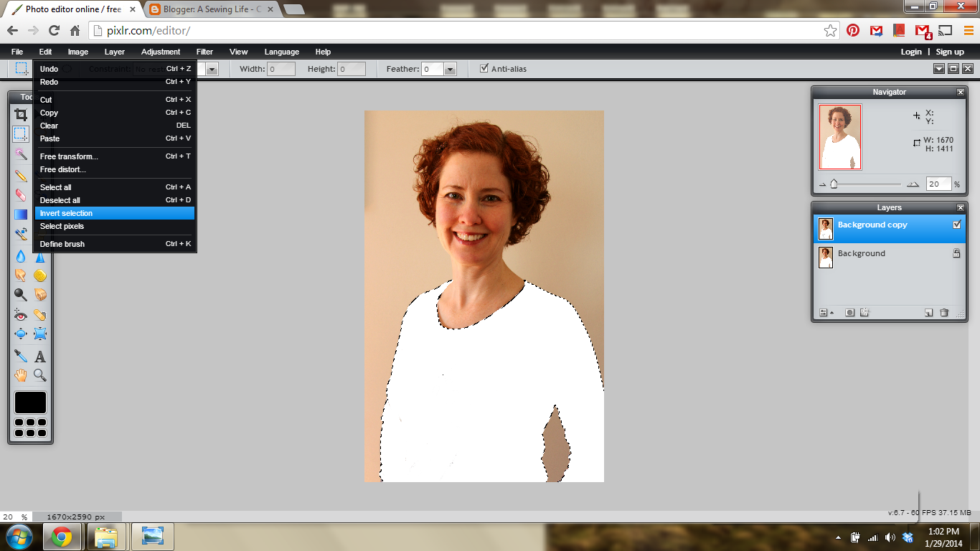The image size is (980, 551).
Task: Select the Background layer thumbnail
Action: [x=826, y=257]
